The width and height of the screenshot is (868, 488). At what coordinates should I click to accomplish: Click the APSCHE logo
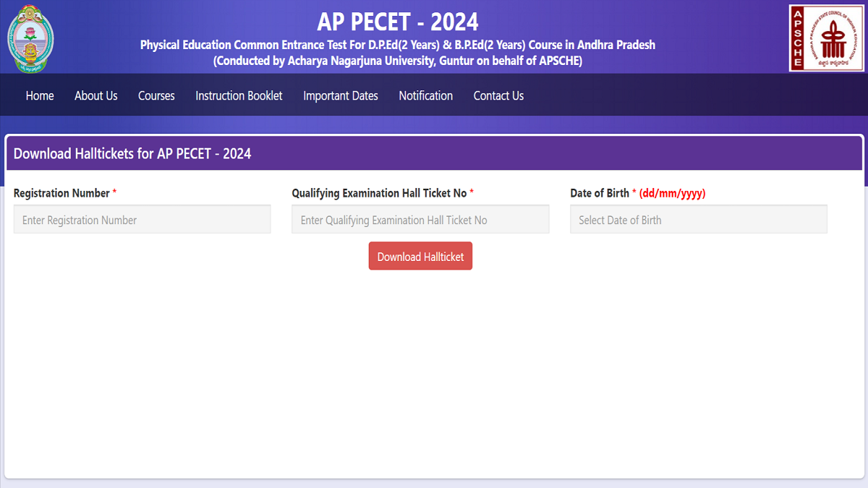pyautogui.click(x=827, y=38)
